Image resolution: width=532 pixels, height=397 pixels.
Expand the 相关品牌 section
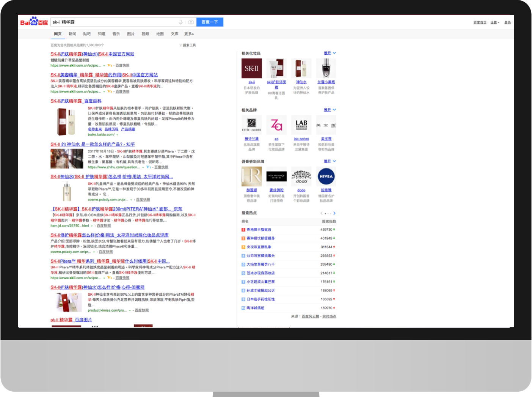pyautogui.click(x=330, y=110)
